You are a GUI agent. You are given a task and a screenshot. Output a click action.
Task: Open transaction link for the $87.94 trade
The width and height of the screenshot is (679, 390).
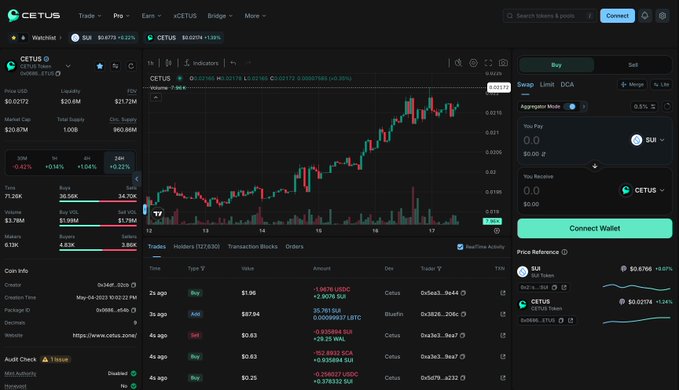coord(503,314)
